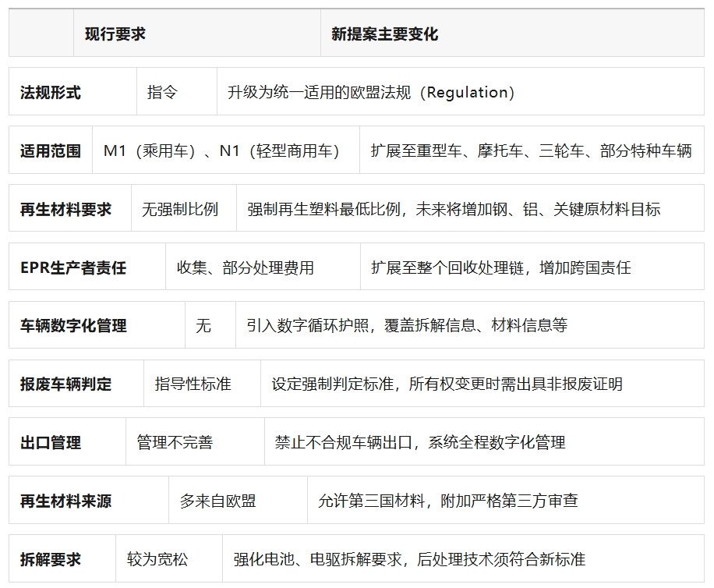Click the 管理不完善 cell
Viewport: 714px width, 588px height.
(175, 443)
